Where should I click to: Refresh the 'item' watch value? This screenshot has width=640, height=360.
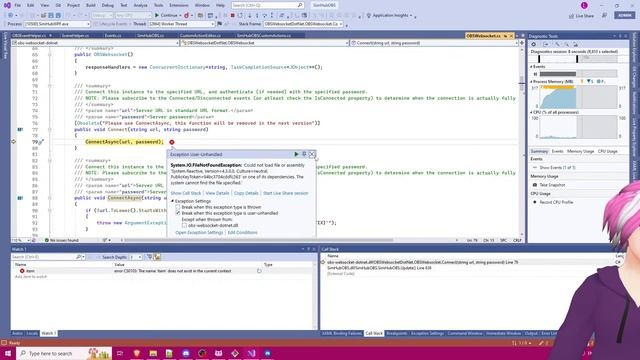coord(259,271)
